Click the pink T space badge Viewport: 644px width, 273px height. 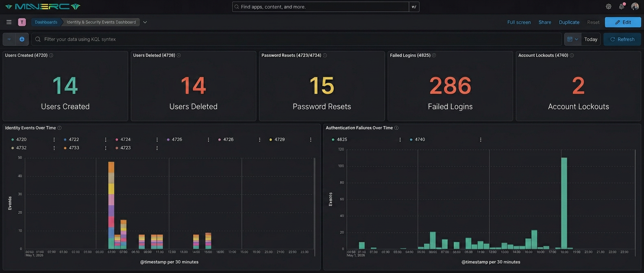click(x=22, y=22)
